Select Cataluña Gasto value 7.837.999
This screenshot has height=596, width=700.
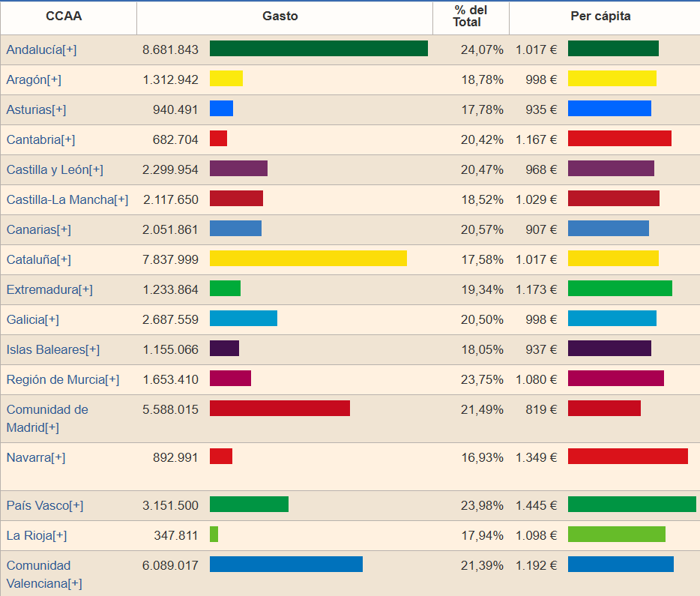170,260
